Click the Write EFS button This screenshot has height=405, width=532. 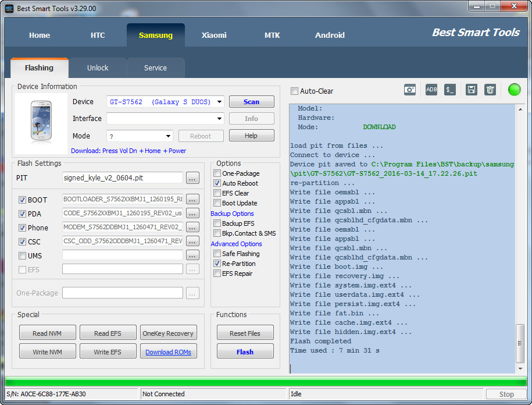click(x=108, y=351)
